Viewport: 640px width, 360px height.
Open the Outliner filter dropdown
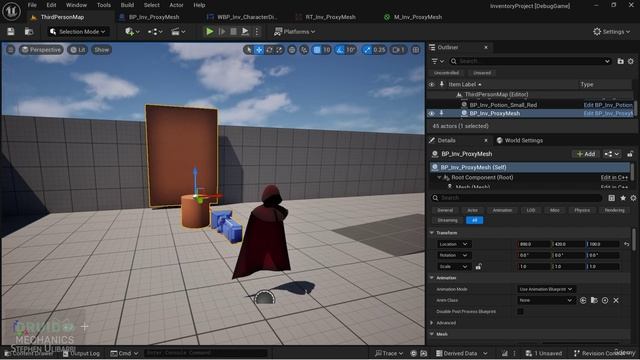pyautogui.click(x=438, y=61)
